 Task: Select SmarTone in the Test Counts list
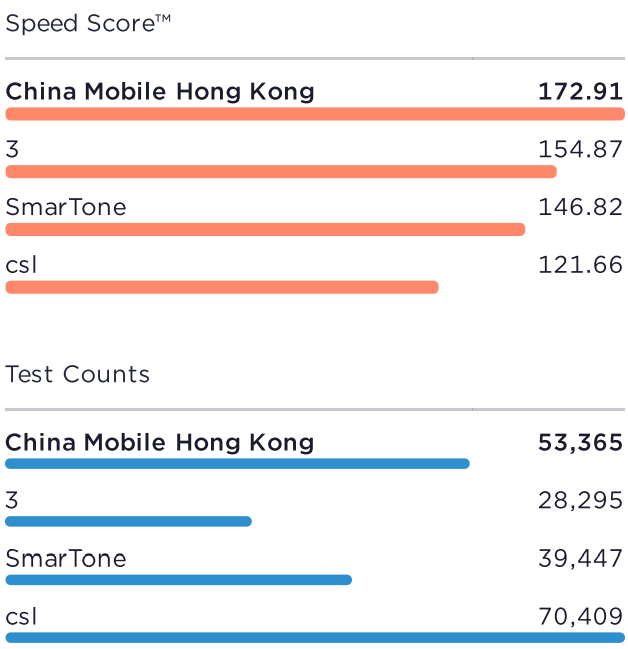click(66, 558)
